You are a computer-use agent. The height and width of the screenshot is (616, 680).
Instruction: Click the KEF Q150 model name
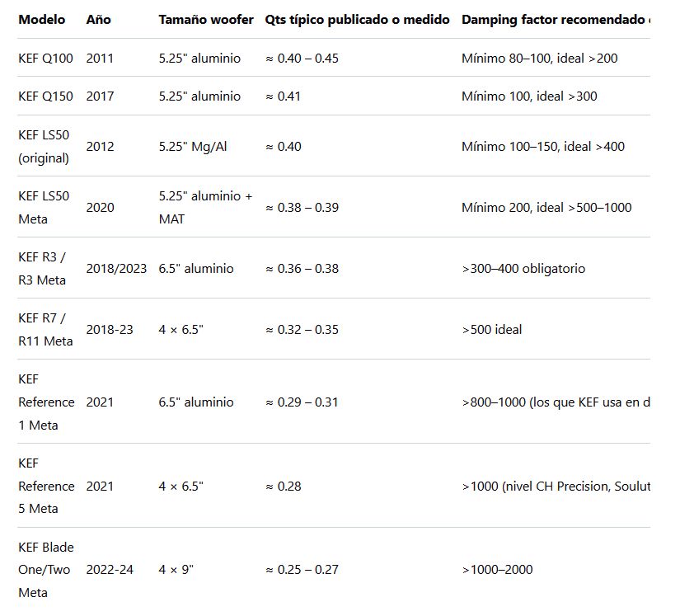[x=45, y=96]
